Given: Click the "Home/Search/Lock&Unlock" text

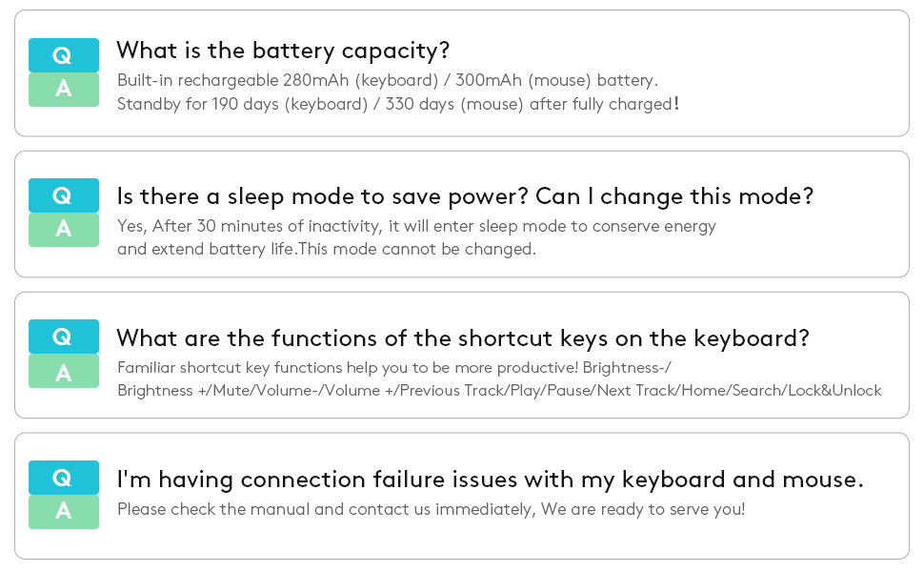Looking at the screenshot, I should pos(792,391).
